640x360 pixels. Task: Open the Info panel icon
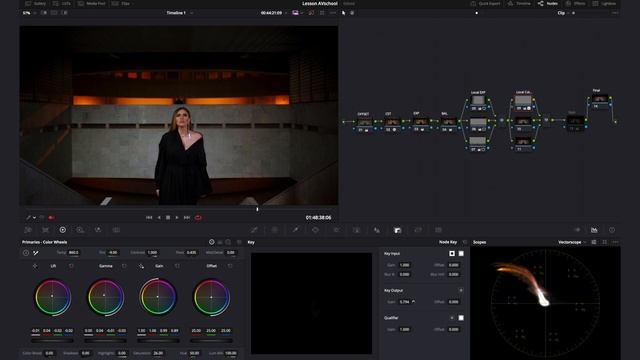612,230
